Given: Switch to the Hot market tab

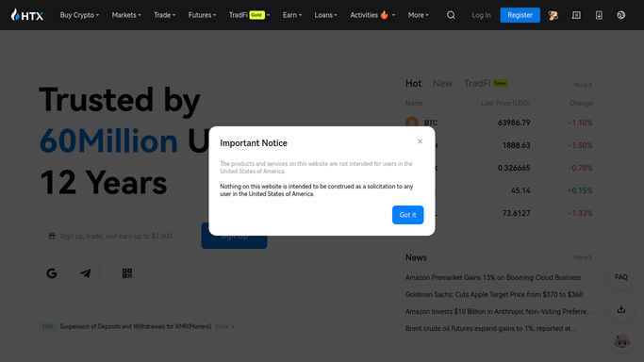Looking at the screenshot, I should pyautogui.click(x=413, y=83).
